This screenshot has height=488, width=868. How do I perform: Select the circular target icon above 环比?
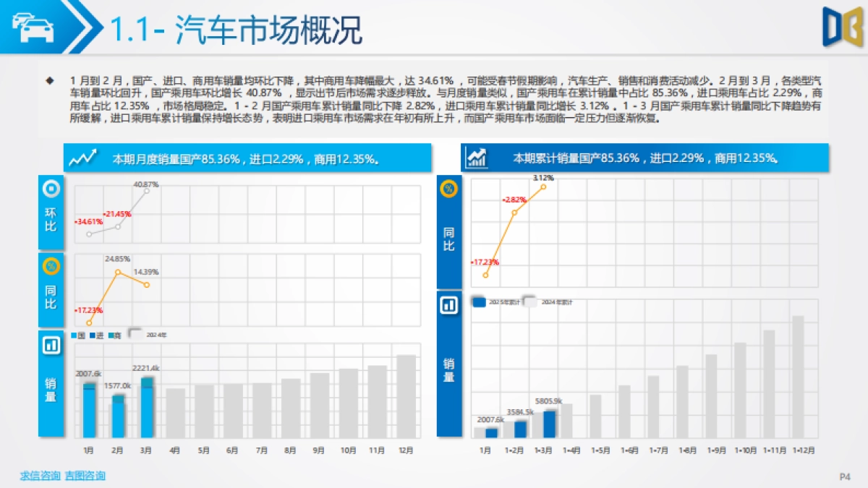(50, 189)
